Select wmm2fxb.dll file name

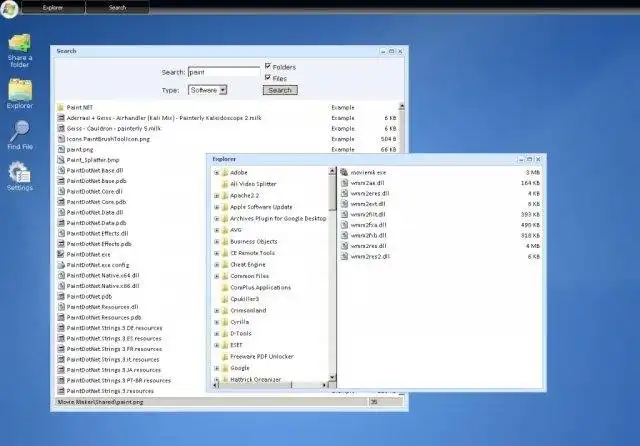tap(368, 235)
